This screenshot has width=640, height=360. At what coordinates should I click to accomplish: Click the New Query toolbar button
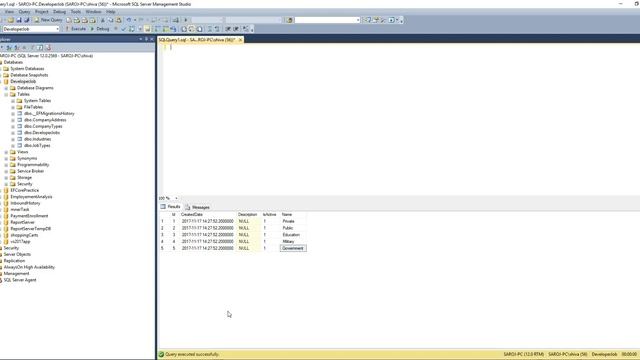(x=48, y=20)
